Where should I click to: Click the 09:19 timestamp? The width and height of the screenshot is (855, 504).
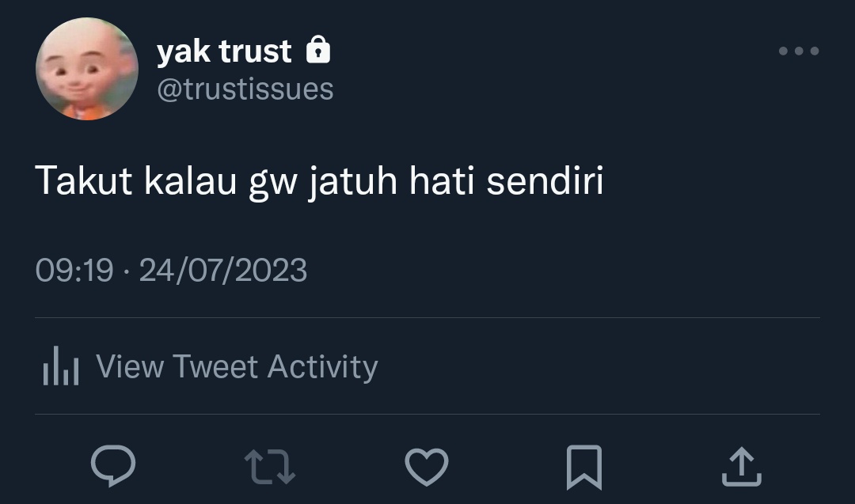pos(74,271)
